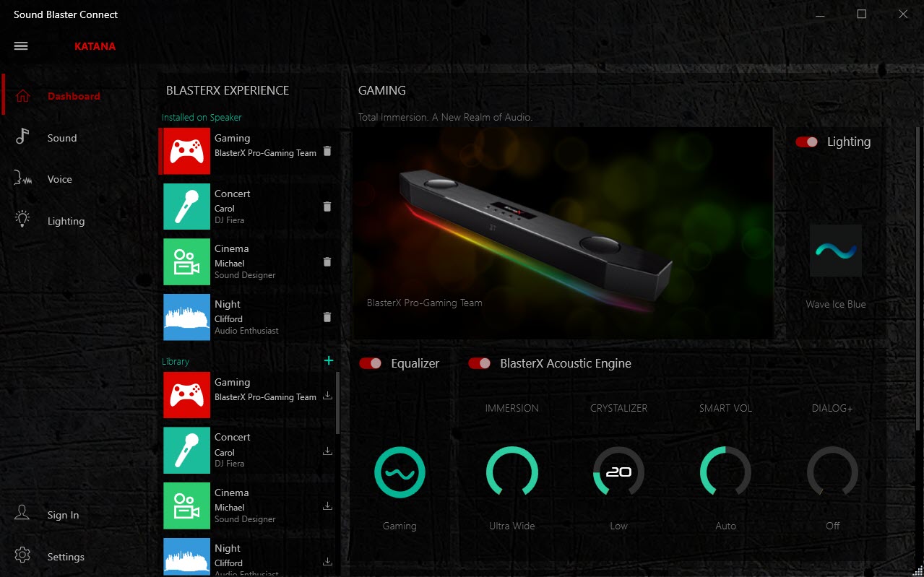Select Library Cinema camera thumbnail
Screen dimensions: 924x577
pos(186,506)
